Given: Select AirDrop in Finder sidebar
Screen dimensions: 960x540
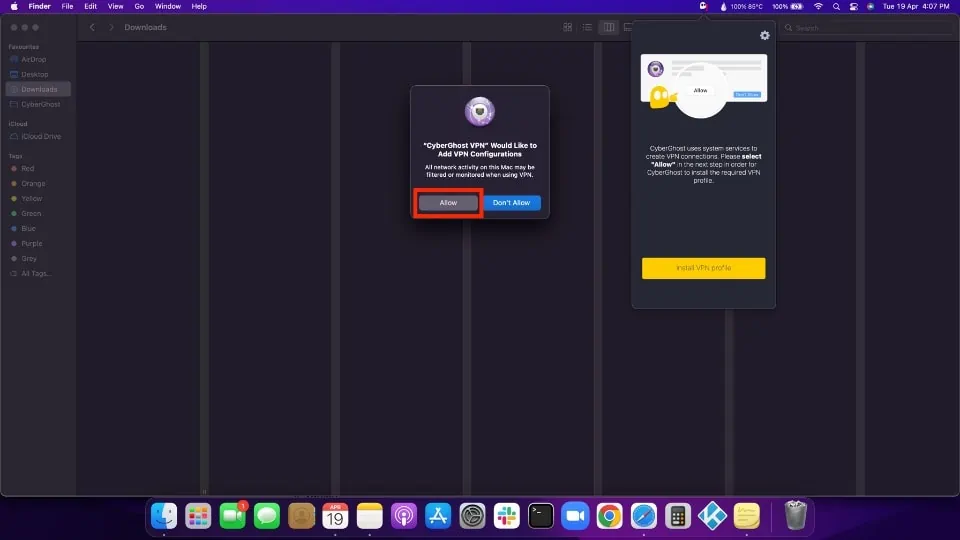Looking at the screenshot, I should click(38, 59).
